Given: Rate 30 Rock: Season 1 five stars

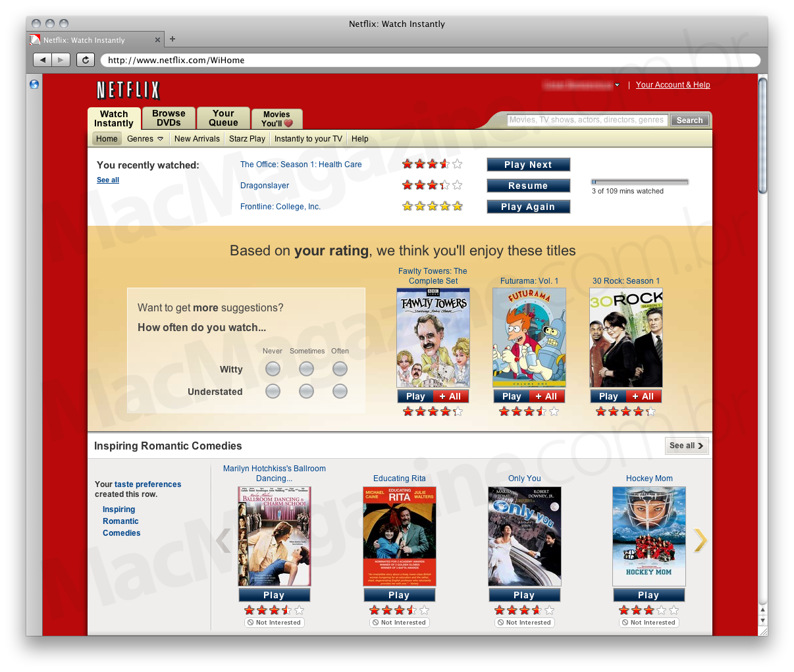Looking at the screenshot, I should tap(651, 411).
